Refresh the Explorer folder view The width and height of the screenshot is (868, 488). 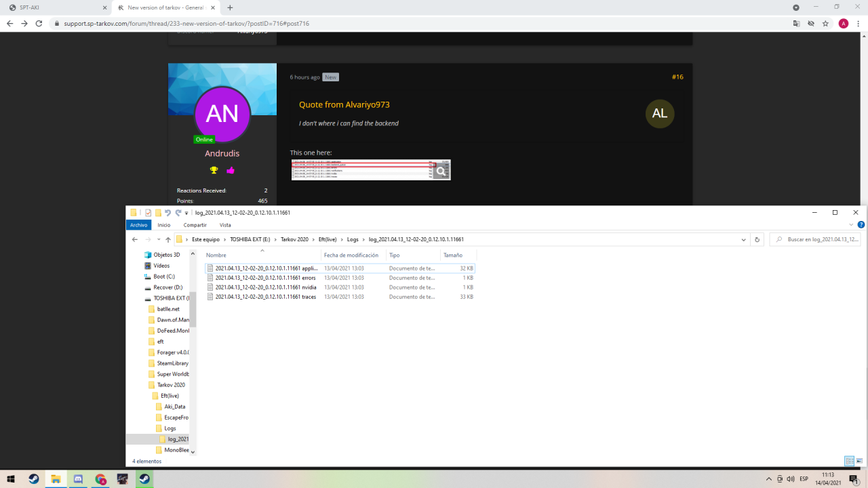click(x=757, y=239)
